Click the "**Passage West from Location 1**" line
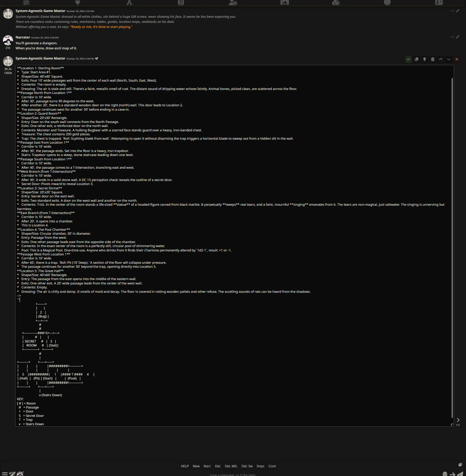This screenshot has height=476, width=466. 44,254
